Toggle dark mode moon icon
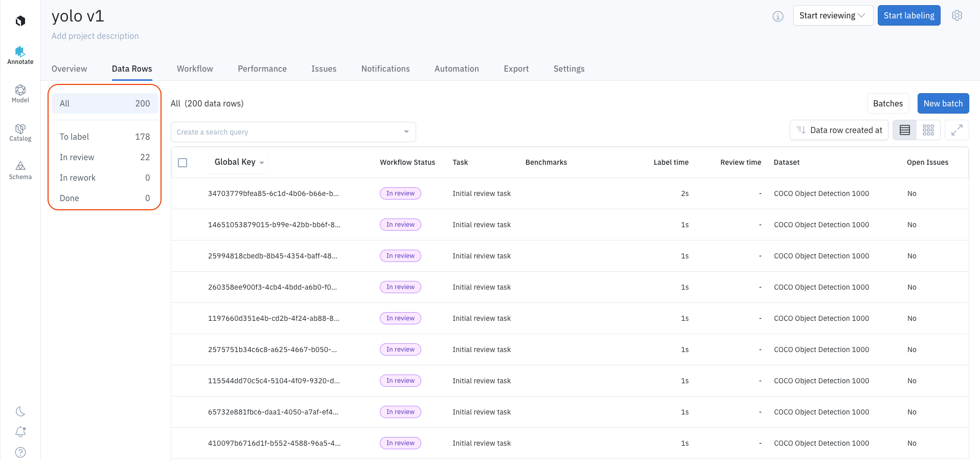 (x=20, y=411)
